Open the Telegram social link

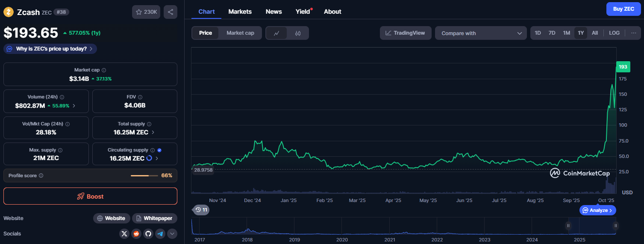[x=160, y=234]
